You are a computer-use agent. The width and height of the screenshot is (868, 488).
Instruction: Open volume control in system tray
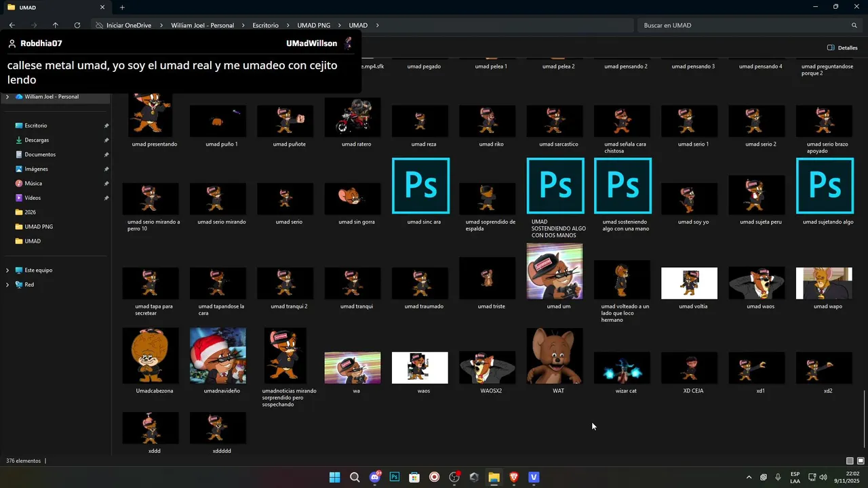tap(823, 477)
